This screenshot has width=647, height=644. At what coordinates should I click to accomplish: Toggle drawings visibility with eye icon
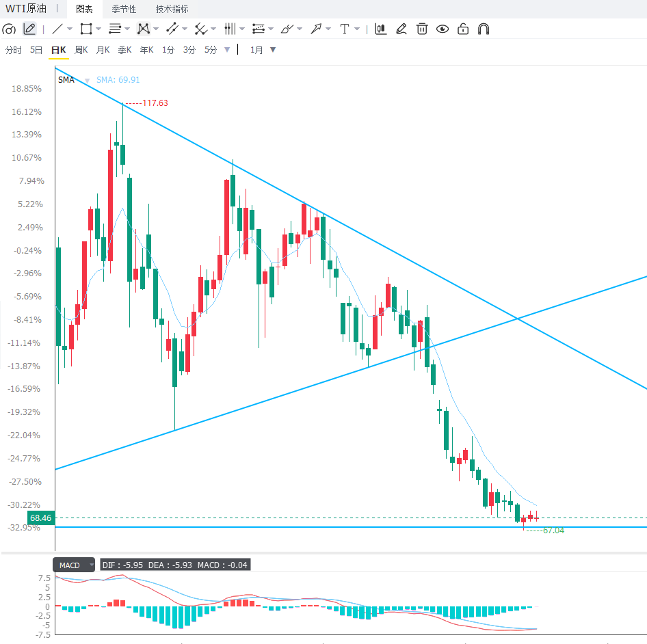(x=443, y=29)
